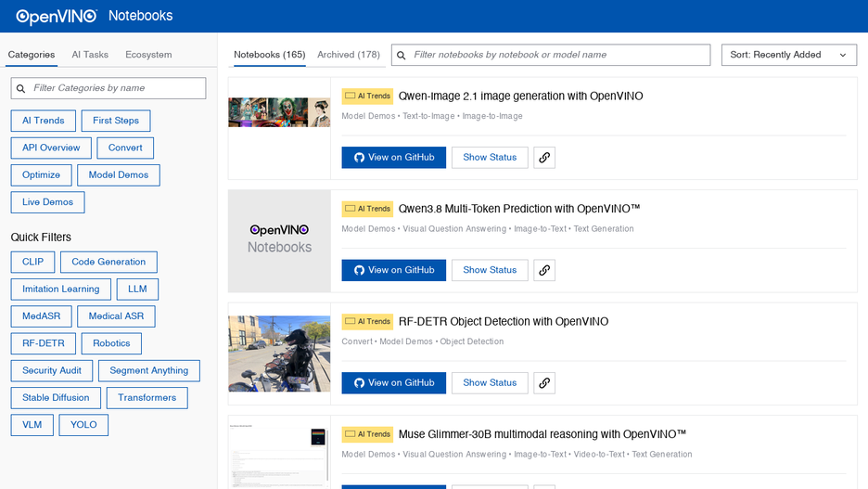This screenshot has height=489, width=868.
Task: Click search magnifier icon in categories filter
Action: click(21, 88)
